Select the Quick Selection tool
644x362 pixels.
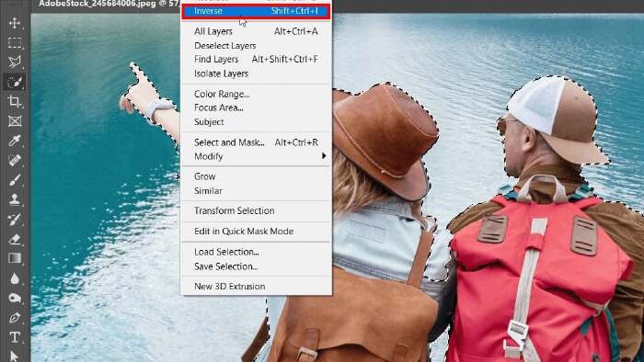pos(15,82)
